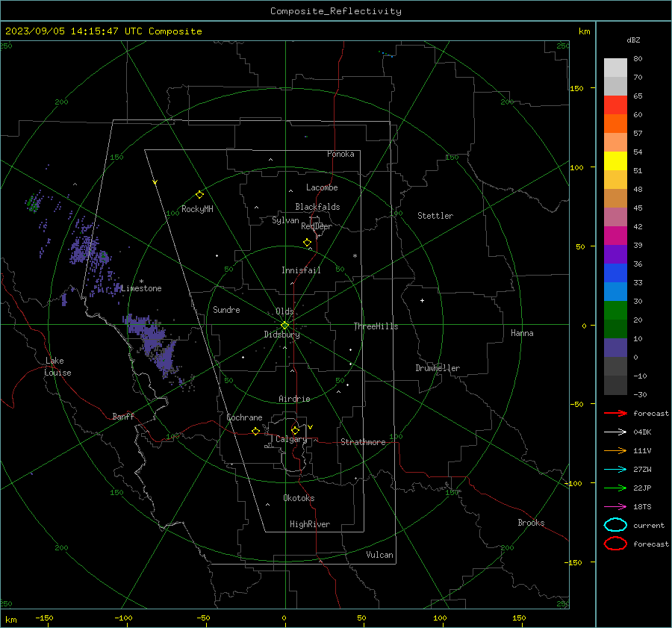Click the yellow diamond marker below Cochrane

255,431
